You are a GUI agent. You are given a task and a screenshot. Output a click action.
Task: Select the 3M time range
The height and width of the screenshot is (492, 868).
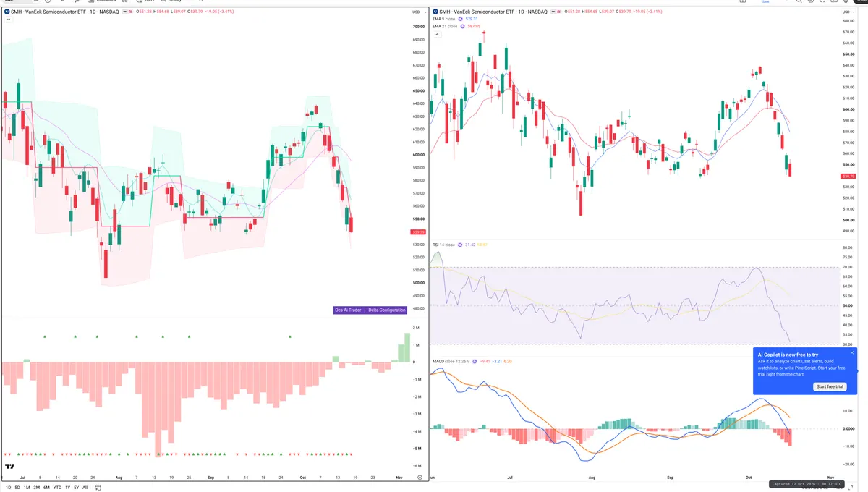pos(36,488)
